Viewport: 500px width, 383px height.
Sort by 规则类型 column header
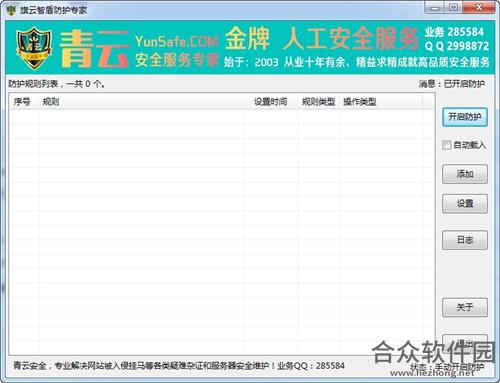point(318,102)
